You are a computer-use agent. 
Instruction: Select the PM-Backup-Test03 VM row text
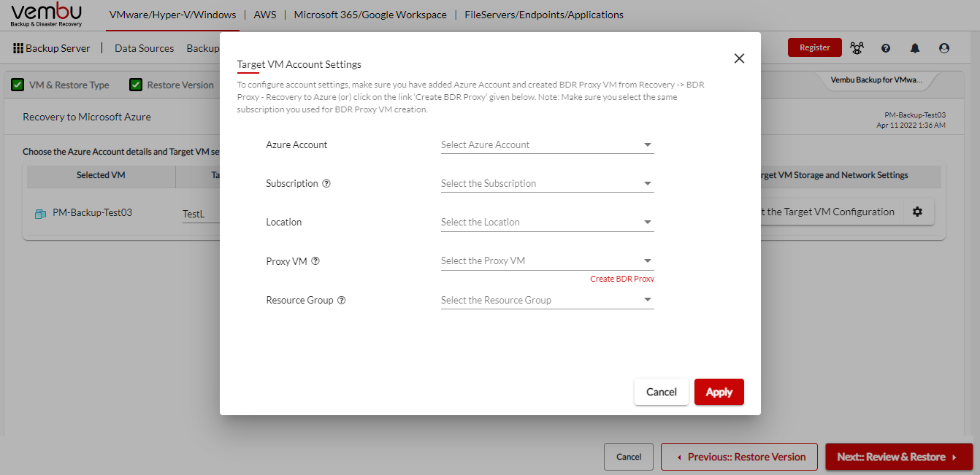[x=93, y=213]
